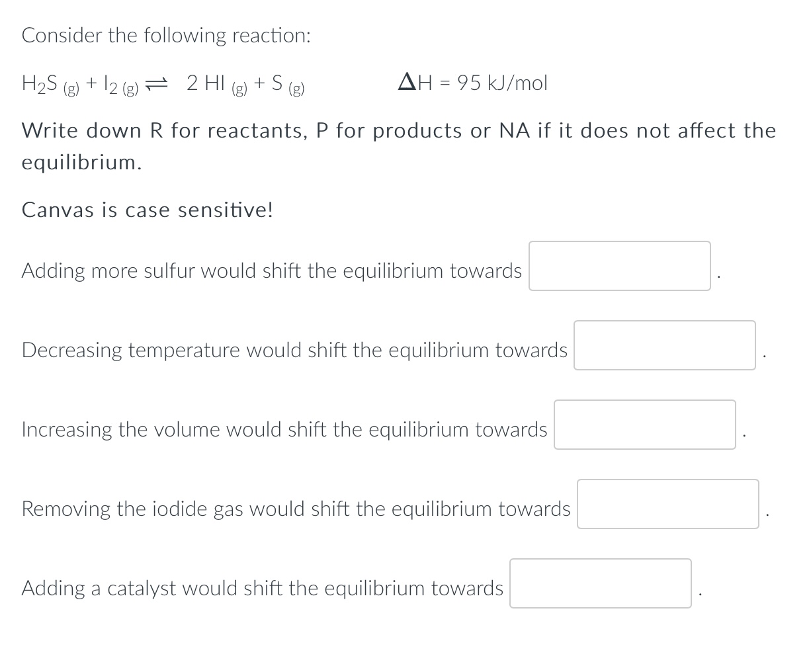Select the removing iodide gas answer field
This screenshot has width=811, height=672.
tap(667, 504)
